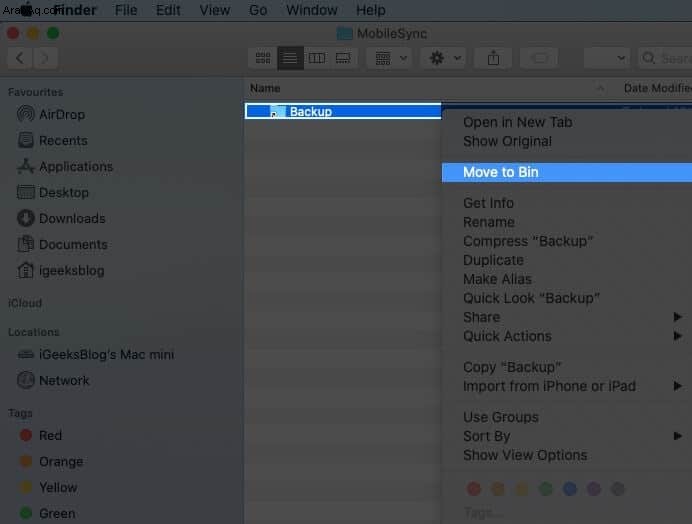Image resolution: width=692 pixels, height=524 pixels.
Task: Apply green tag color in context menu
Action: [546, 489]
